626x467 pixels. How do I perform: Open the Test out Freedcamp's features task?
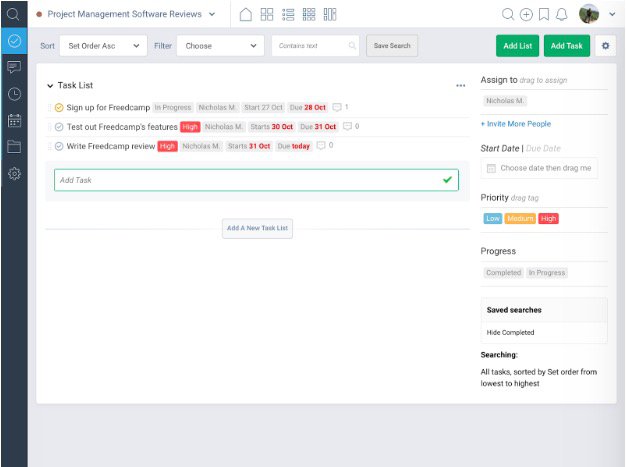click(122, 127)
